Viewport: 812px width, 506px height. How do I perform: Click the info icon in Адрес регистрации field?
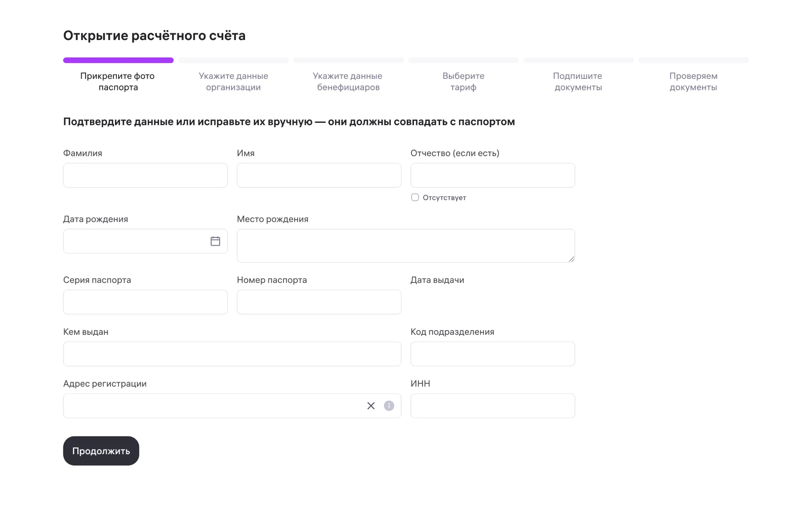click(389, 406)
